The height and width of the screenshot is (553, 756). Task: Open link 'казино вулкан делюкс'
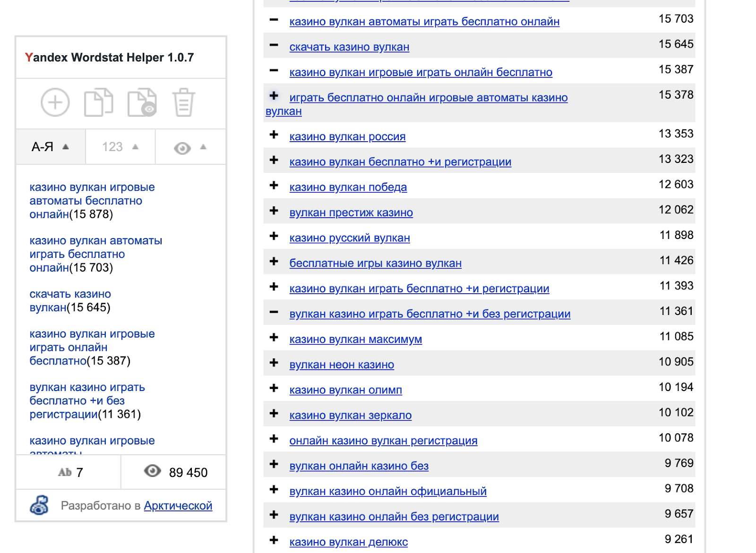349,542
